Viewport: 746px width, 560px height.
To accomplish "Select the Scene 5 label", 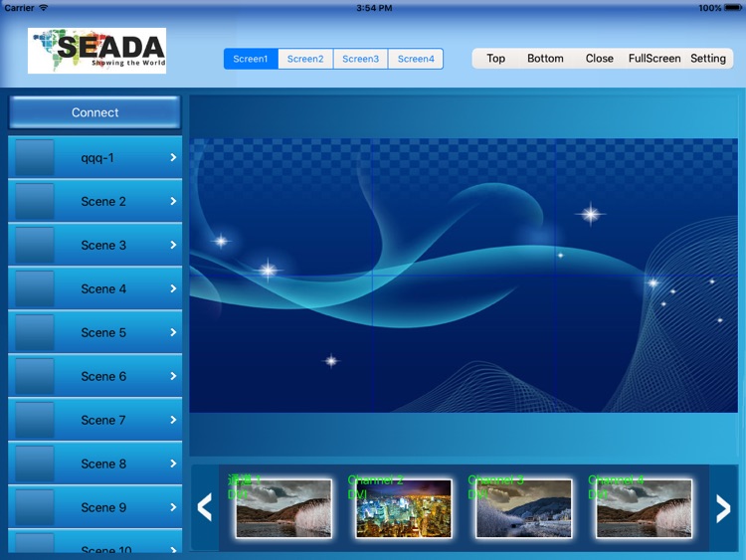I will (103, 332).
